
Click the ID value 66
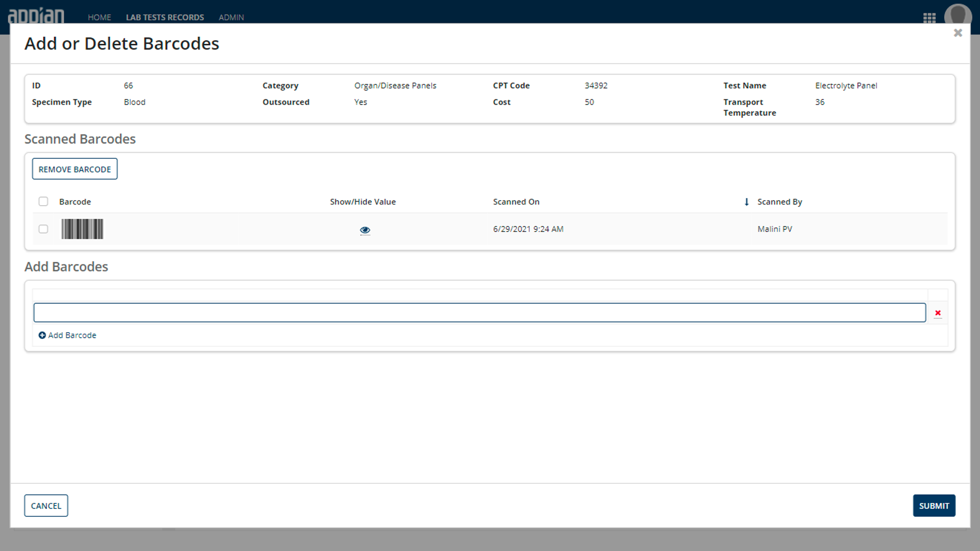coord(128,85)
